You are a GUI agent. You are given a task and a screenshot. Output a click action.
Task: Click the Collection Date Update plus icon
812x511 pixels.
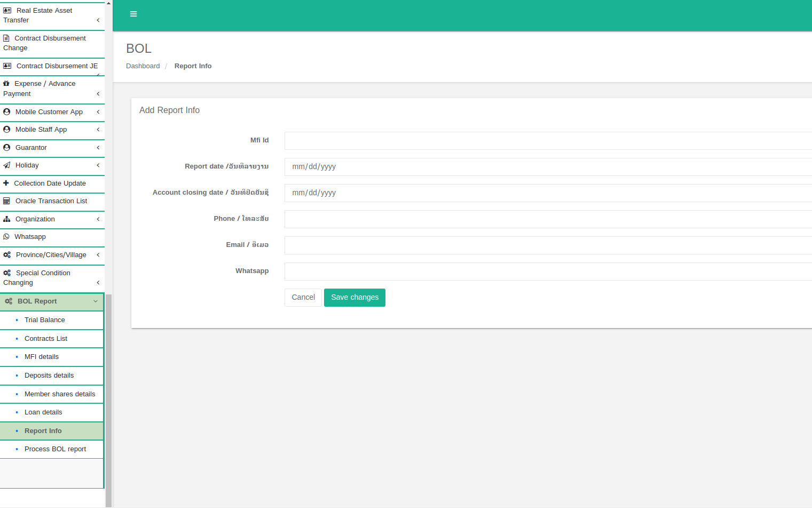tap(6, 183)
